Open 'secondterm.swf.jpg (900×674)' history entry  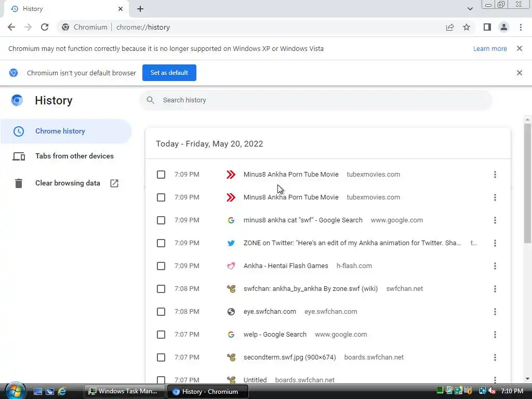click(290, 357)
